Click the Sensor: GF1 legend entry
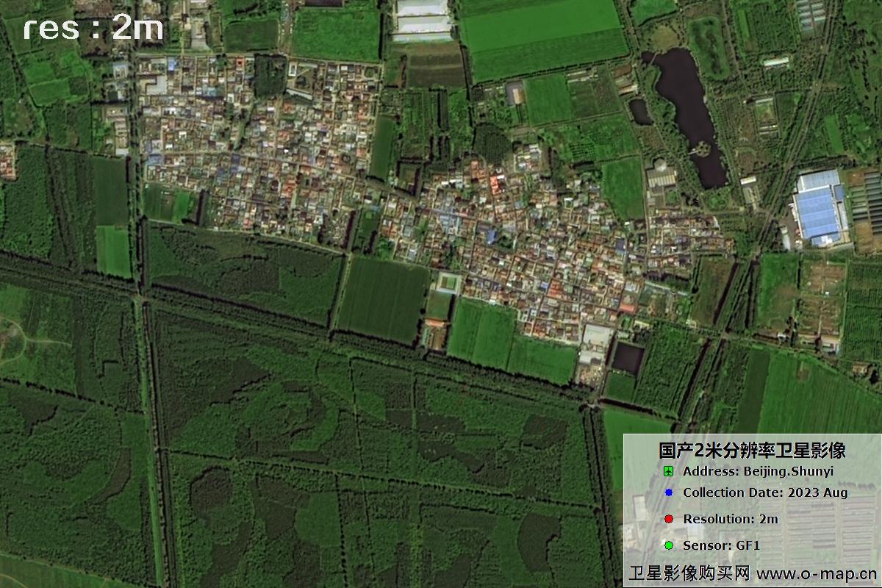The height and width of the screenshot is (588, 882). coord(721,545)
